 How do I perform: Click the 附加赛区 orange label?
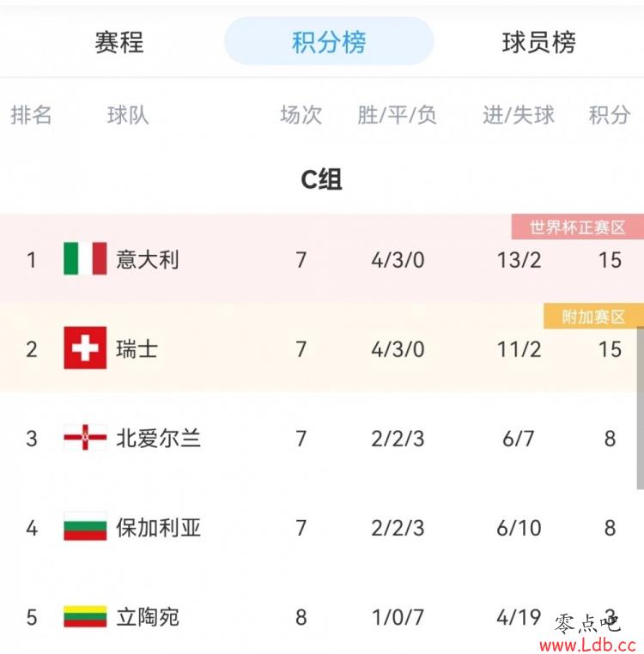click(x=593, y=316)
